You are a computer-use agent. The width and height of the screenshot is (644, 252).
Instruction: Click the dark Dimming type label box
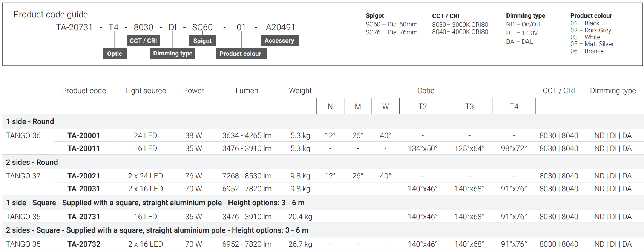point(173,53)
